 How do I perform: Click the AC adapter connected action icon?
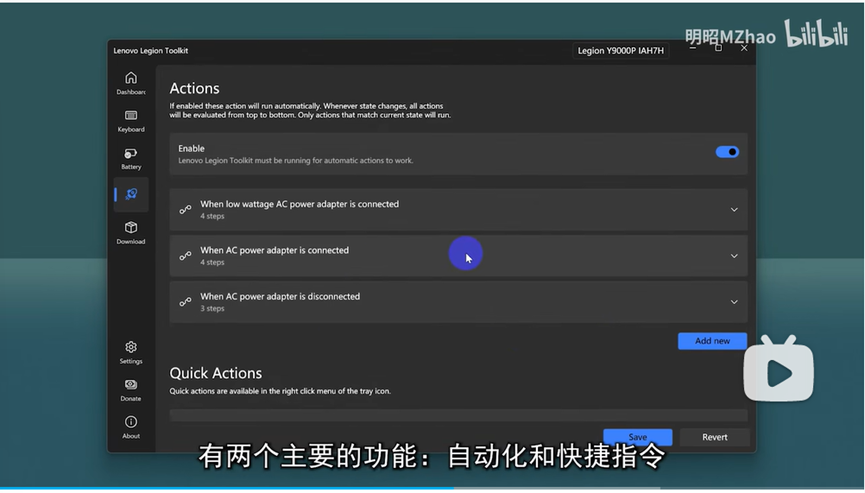[x=185, y=256]
